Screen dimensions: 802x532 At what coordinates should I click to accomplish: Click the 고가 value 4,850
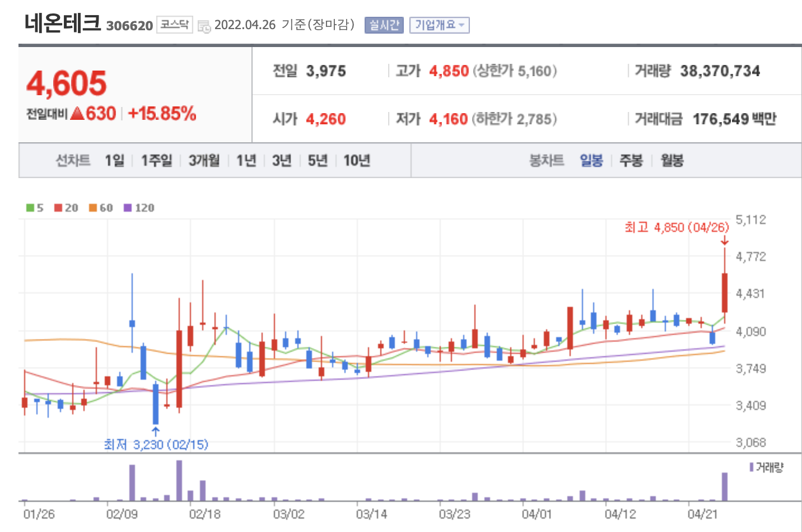(x=449, y=71)
